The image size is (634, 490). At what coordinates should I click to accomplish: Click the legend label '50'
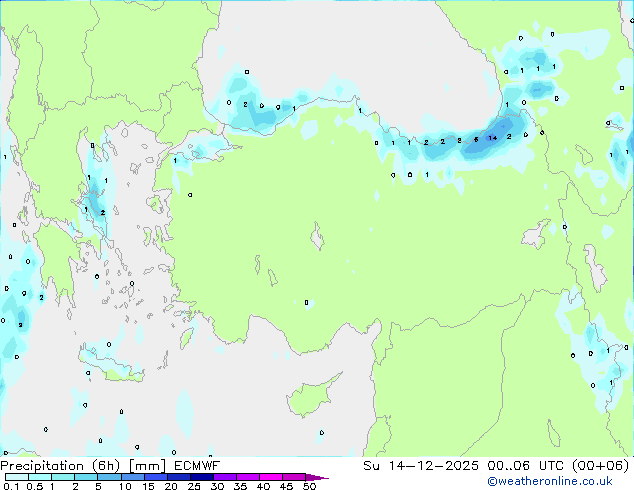coord(309,486)
